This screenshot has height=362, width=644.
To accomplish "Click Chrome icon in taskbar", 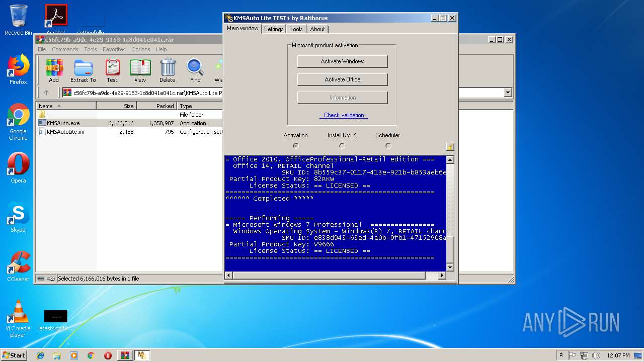I will (x=91, y=355).
